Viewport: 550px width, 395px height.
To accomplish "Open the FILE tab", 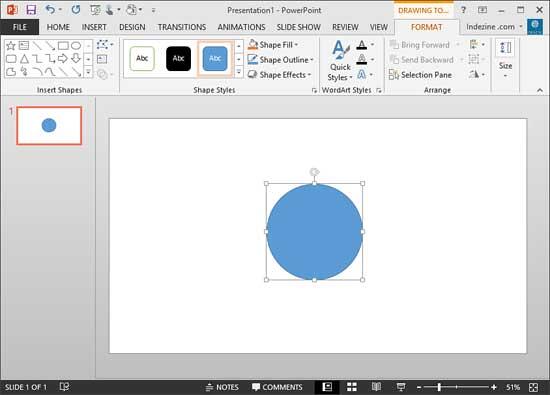I will 20,27.
